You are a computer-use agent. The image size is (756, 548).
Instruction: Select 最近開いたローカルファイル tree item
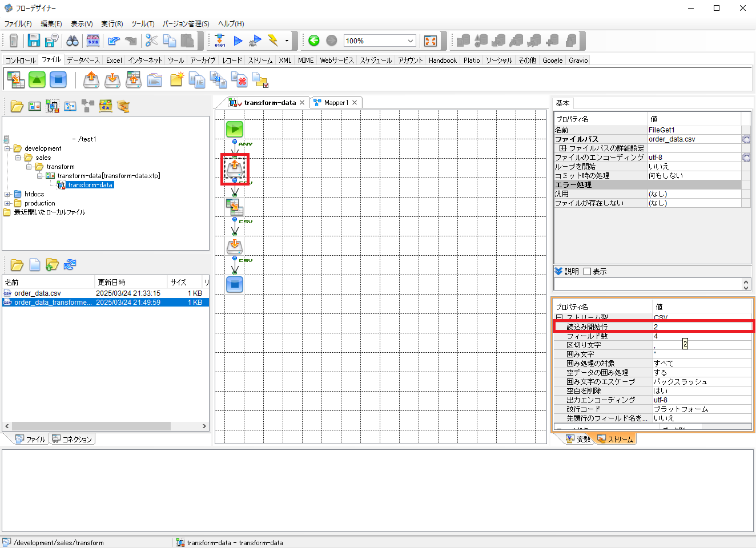pyautogui.click(x=49, y=212)
